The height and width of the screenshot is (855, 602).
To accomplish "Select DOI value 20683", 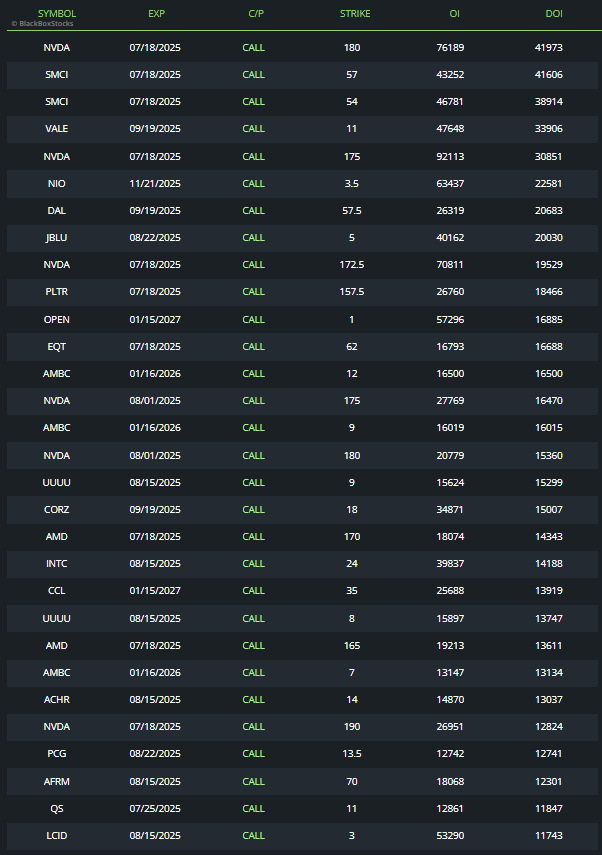I will pyautogui.click(x=549, y=210).
